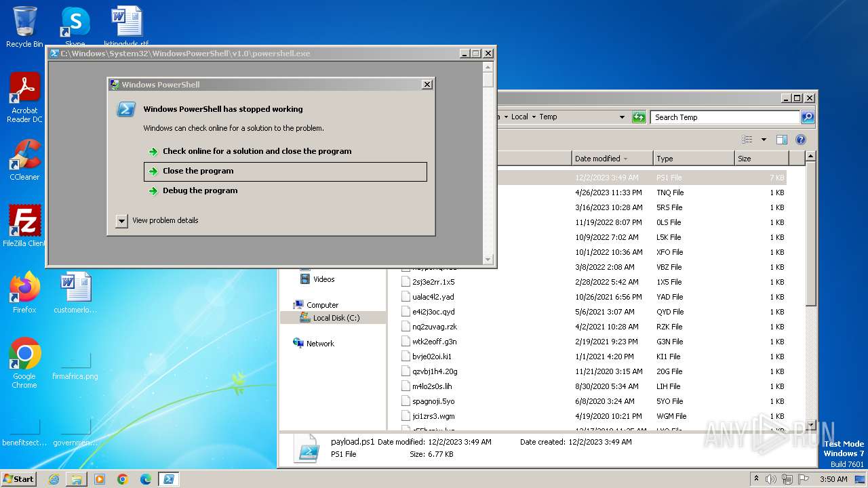Open Chrome from the taskbar
Image resolution: width=868 pixels, height=488 pixels.
point(123,479)
